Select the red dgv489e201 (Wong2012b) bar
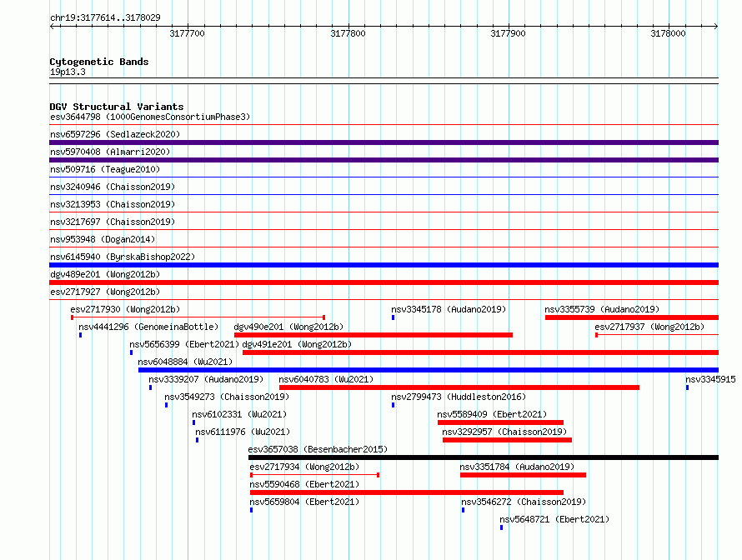The width and height of the screenshot is (742, 560). pyautogui.click(x=384, y=282)
